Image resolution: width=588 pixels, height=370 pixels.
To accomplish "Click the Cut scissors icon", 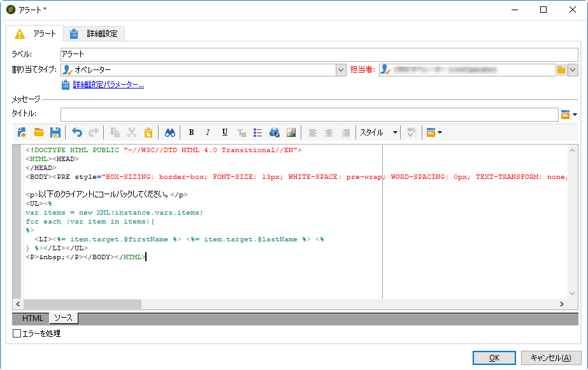I will coord(132,132).
